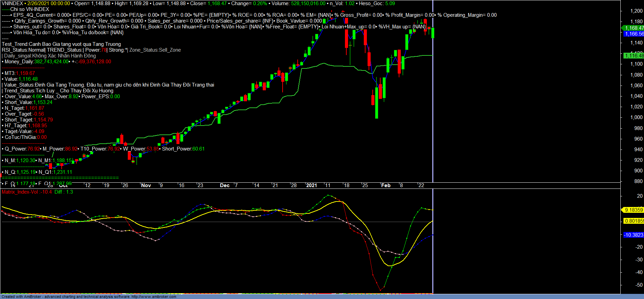
Task: Click the Nov month label on date axis
Action: point(146,185)
